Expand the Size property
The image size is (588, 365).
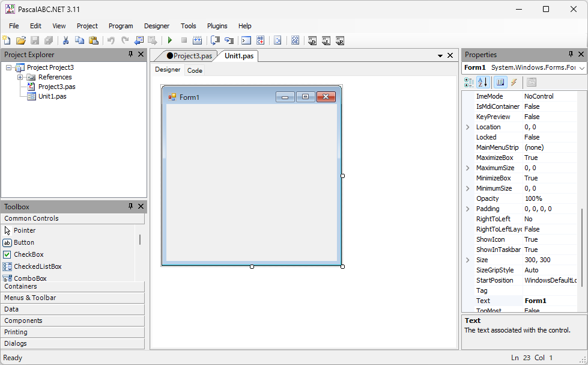[x=468, y=260]
